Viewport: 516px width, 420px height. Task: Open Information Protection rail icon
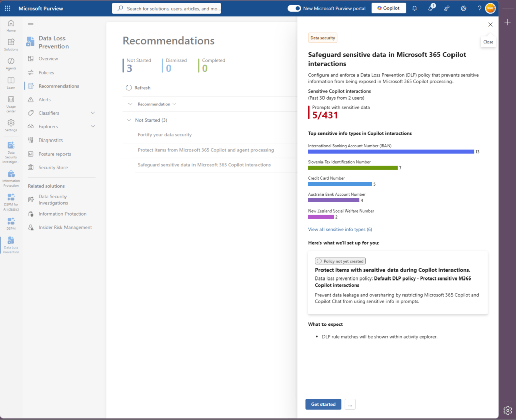click(x=11, y=179)
